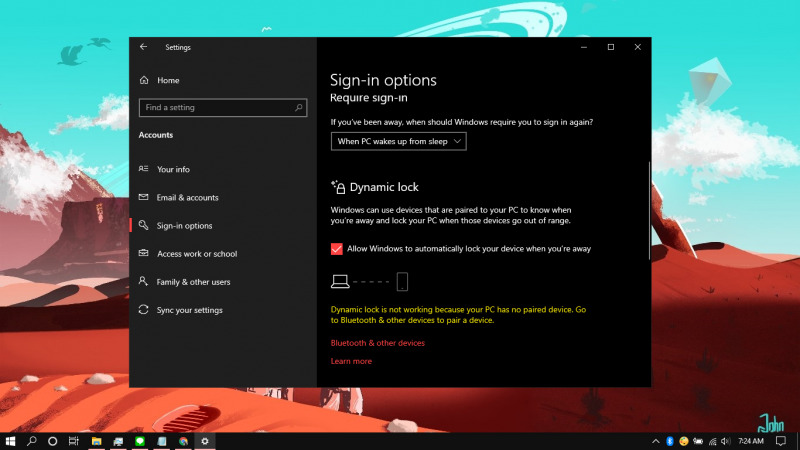Go back using the Settings back arrow
This screenshot has width=800, height=450.
click(x=143, y=47)
